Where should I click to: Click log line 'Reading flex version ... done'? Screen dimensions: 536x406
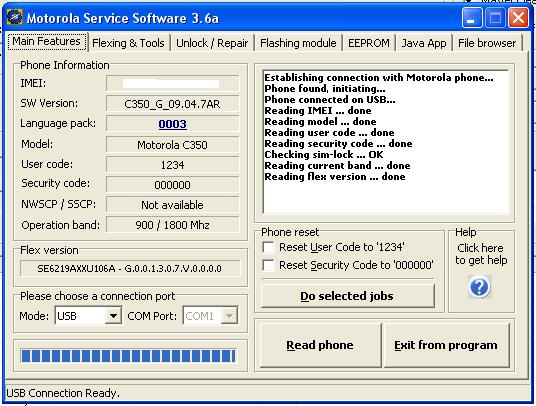click(x=335, y=177)
